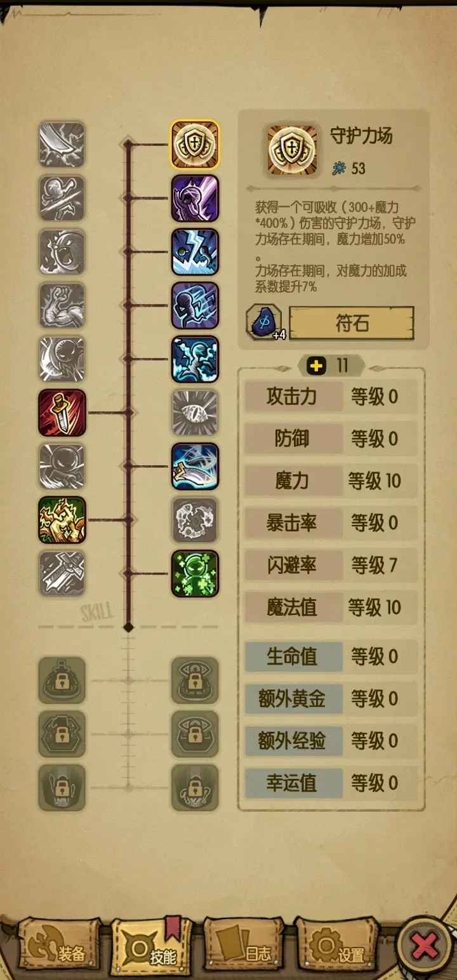Select the green healing clover skill icon

click(195, 574)
